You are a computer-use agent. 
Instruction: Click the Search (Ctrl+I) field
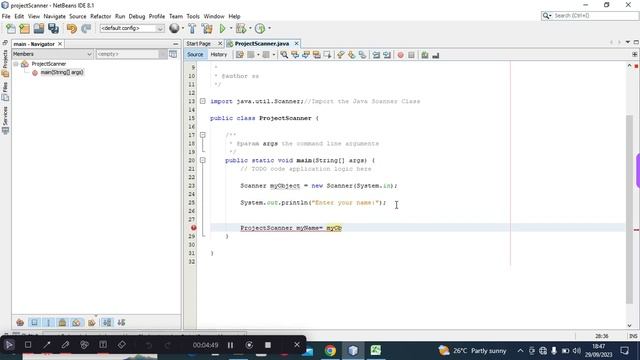coord(590,16)
